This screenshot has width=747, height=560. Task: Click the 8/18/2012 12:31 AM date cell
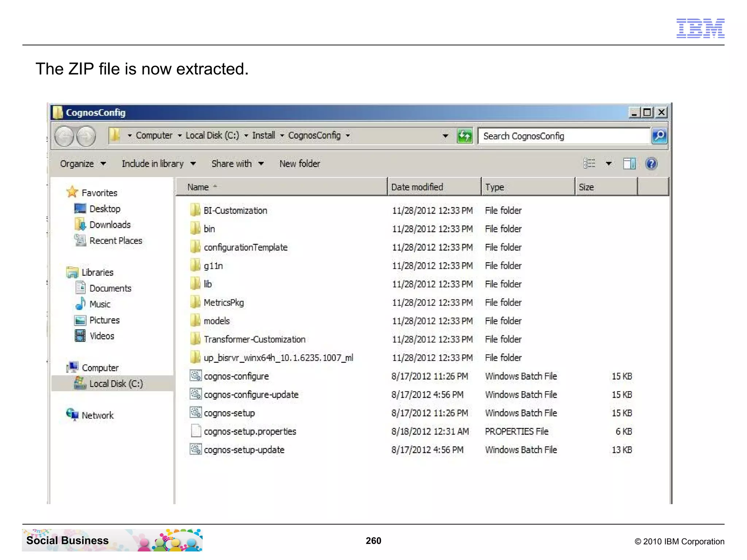coord(430,431)
